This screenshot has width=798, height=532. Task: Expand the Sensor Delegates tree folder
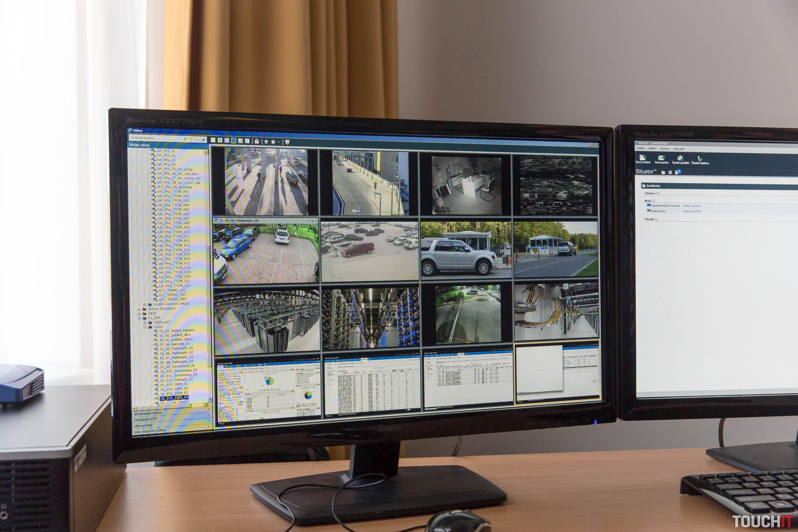139,309
